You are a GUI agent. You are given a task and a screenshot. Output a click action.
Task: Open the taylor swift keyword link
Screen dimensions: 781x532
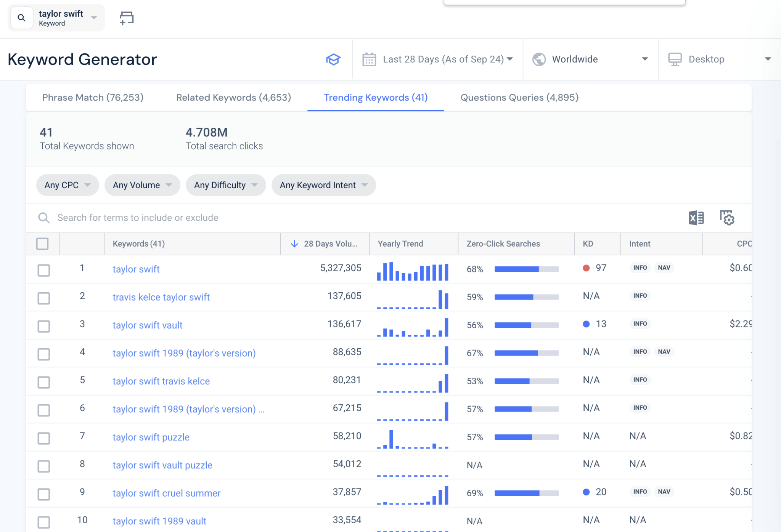(136, 269)
